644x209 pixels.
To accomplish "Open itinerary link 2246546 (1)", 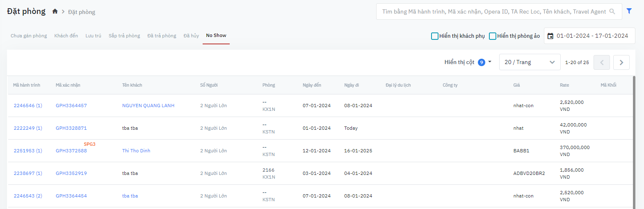I will click(x=28, y=106).
